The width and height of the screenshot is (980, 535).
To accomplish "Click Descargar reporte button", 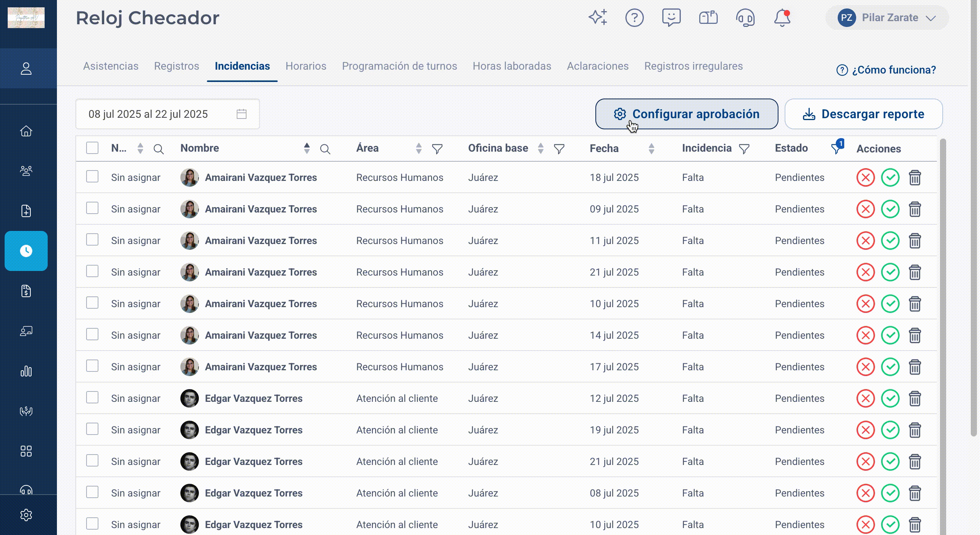I will click(863, 114).
